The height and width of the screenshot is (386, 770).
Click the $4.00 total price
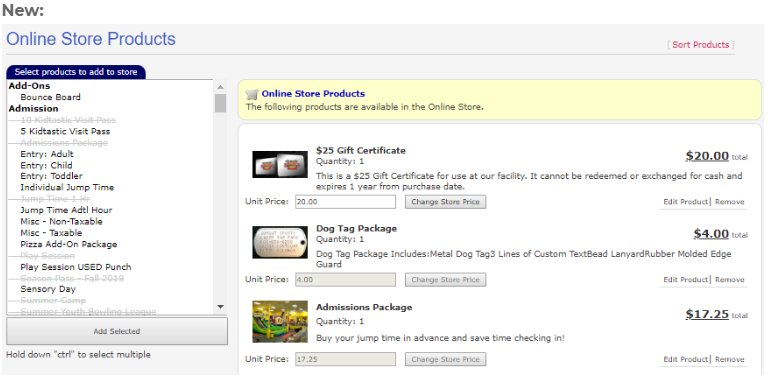point(711,234)
